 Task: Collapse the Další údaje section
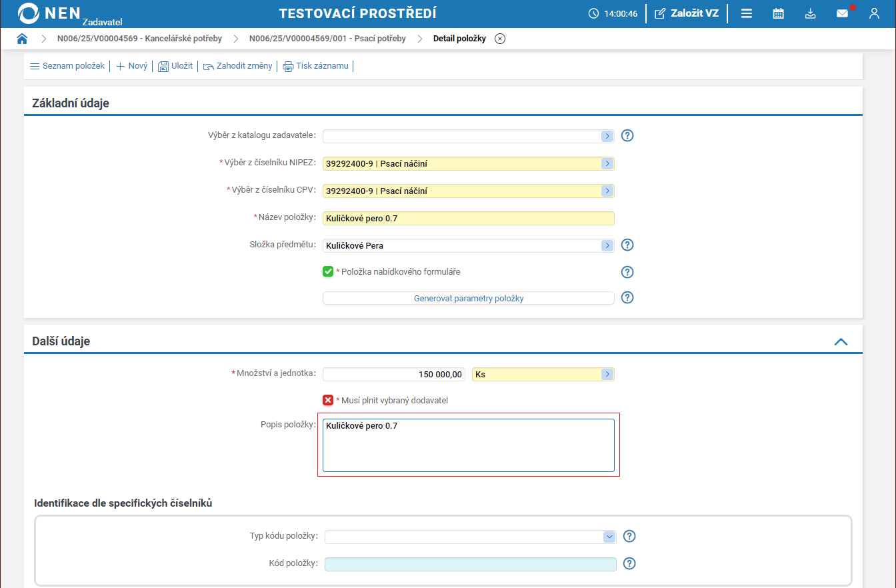tap(841, 341)
